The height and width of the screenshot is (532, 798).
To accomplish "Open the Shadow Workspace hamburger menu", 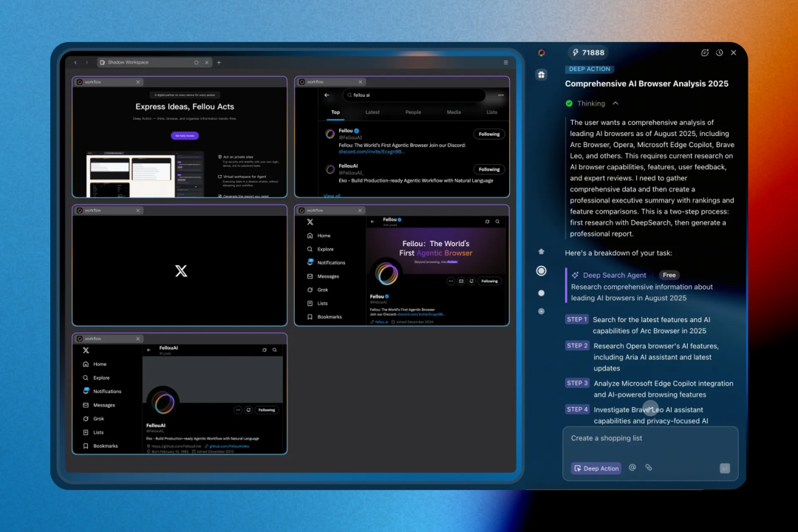I will pos(506,62).
